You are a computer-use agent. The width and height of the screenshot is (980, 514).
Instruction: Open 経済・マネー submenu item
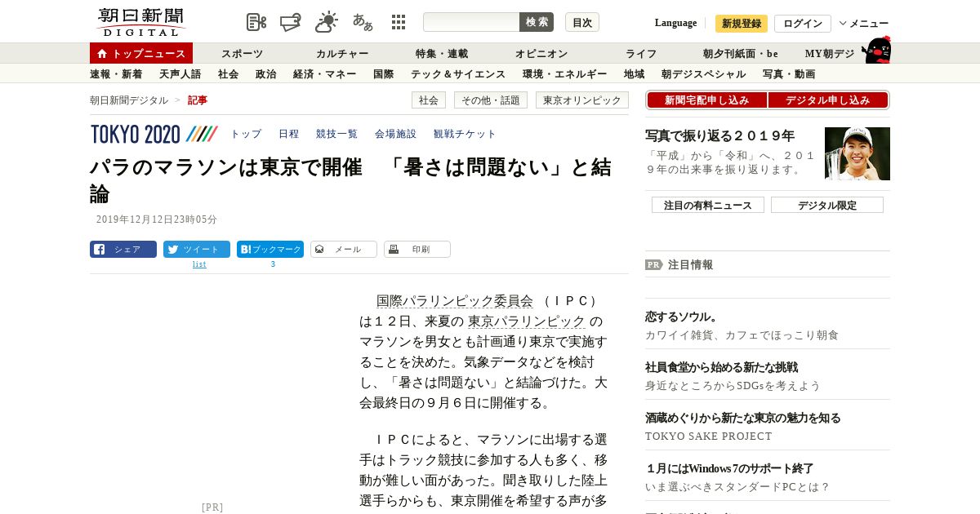[x=325, y=73]
